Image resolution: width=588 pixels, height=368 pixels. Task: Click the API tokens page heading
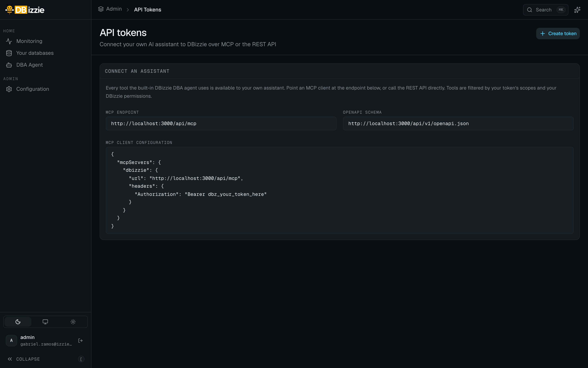coord(123,33)
